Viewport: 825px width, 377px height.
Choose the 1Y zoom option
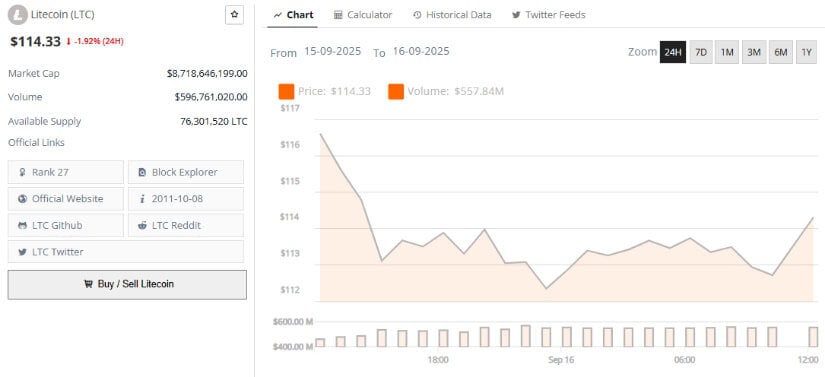806,52
